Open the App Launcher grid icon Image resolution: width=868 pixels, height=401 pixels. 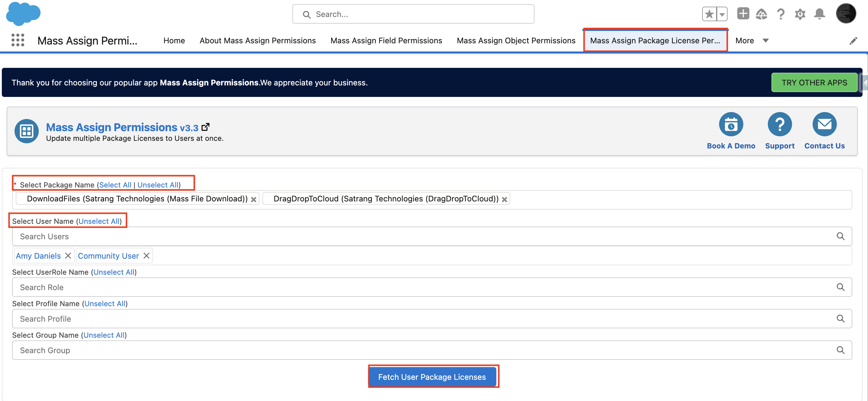(18, 40)
